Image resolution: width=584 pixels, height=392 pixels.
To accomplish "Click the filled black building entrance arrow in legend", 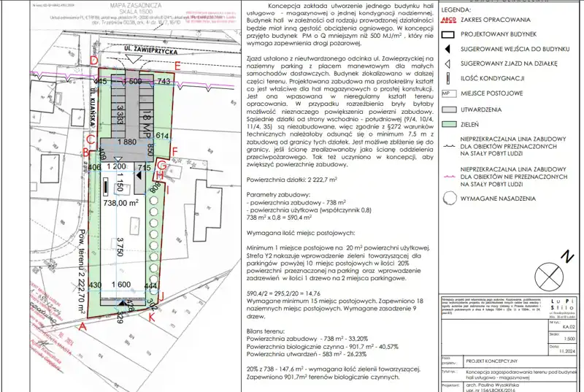I will 448,49.
